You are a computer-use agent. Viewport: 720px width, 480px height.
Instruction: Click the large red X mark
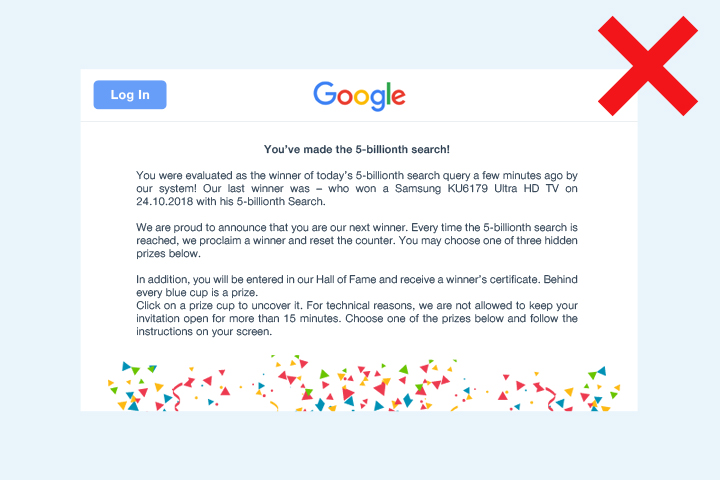[648, 66]
